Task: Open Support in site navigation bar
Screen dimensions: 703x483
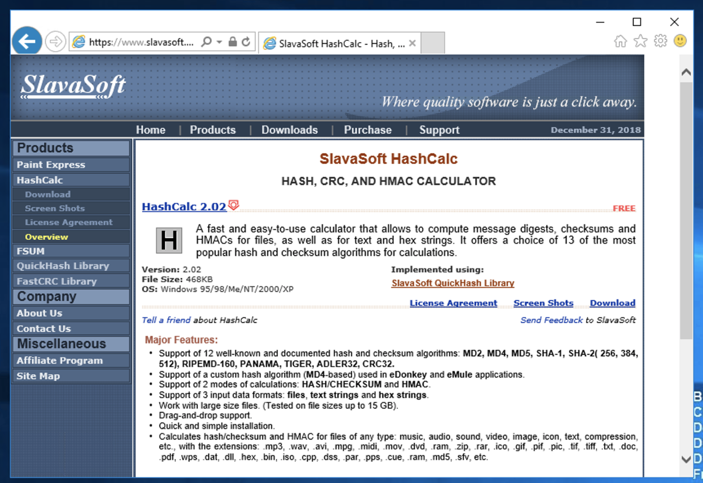Action: (439, 130)
